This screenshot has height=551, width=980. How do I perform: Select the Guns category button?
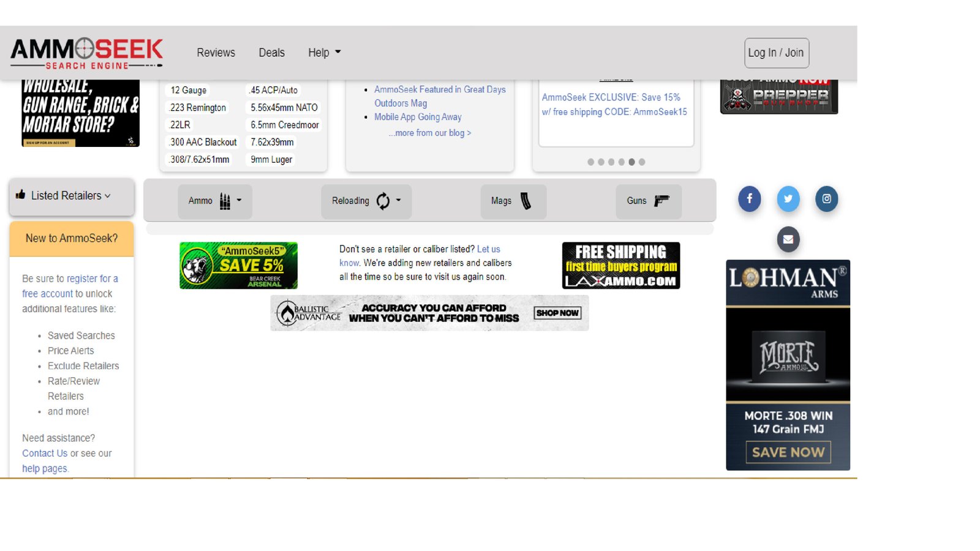pos(649,201)
